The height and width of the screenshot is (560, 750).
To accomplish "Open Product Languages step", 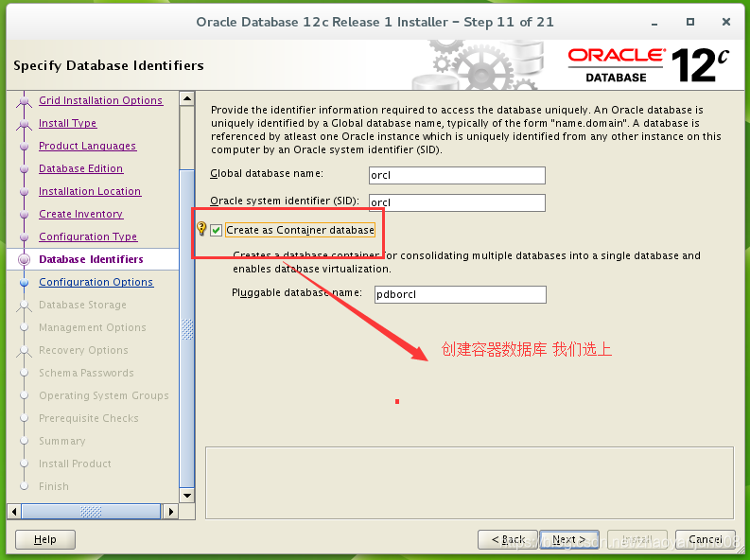I will [88, 146].
